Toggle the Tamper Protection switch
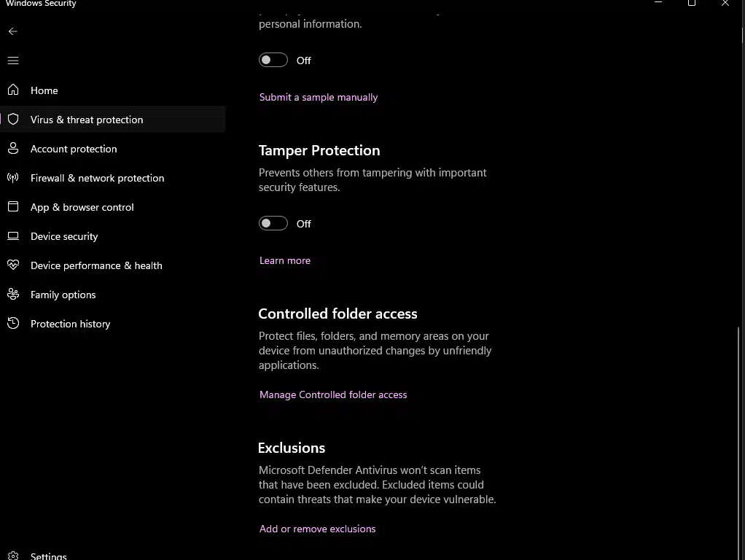Screen dimensions: 745x560 point(273,223)
